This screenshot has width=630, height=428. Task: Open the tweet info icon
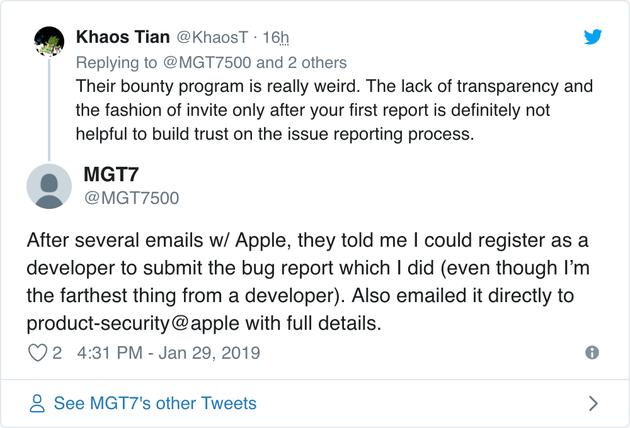point(592,353)
